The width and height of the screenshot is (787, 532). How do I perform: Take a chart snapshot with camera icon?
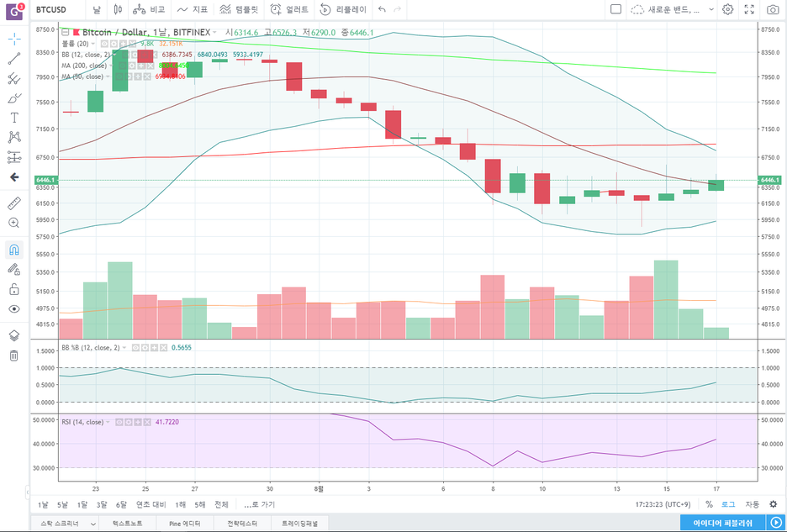coord(773,9)
